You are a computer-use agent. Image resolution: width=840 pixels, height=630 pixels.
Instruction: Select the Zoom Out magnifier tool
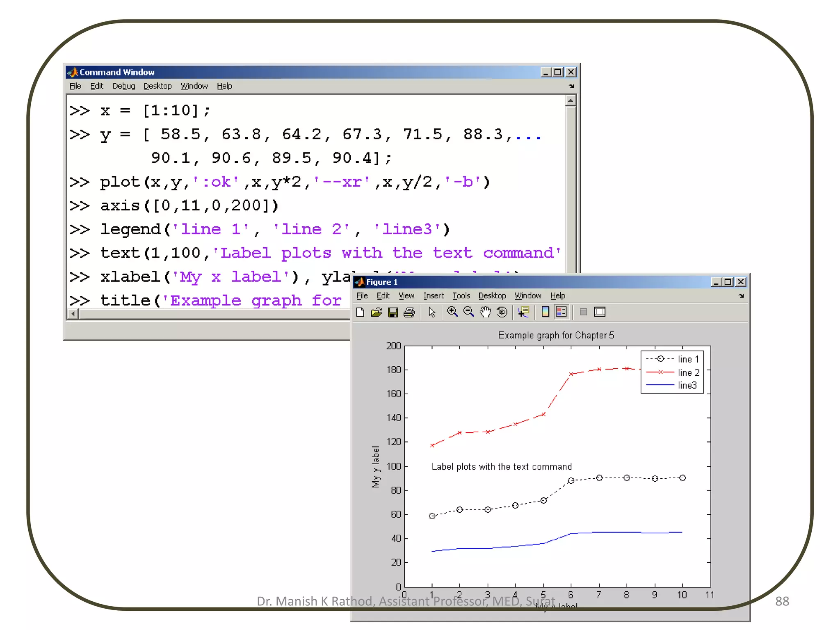[x=468, y=312]
